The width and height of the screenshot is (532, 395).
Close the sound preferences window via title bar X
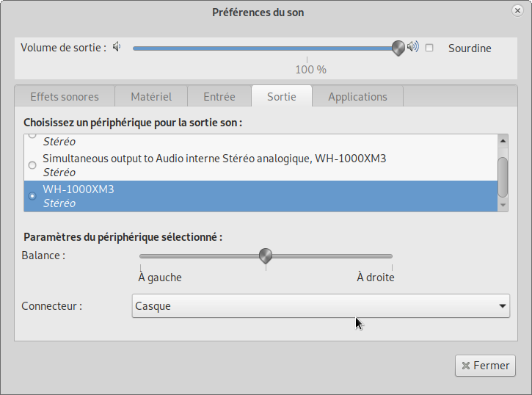(517, 11)
